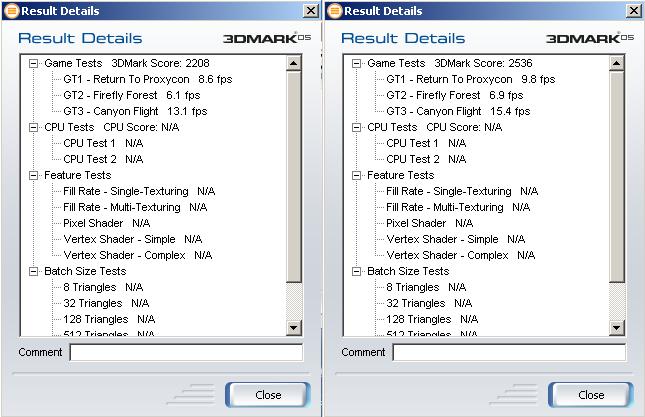Collapse Game Tests node in left window
This screenshot has width=645, height=417.
tap(33, 63)
